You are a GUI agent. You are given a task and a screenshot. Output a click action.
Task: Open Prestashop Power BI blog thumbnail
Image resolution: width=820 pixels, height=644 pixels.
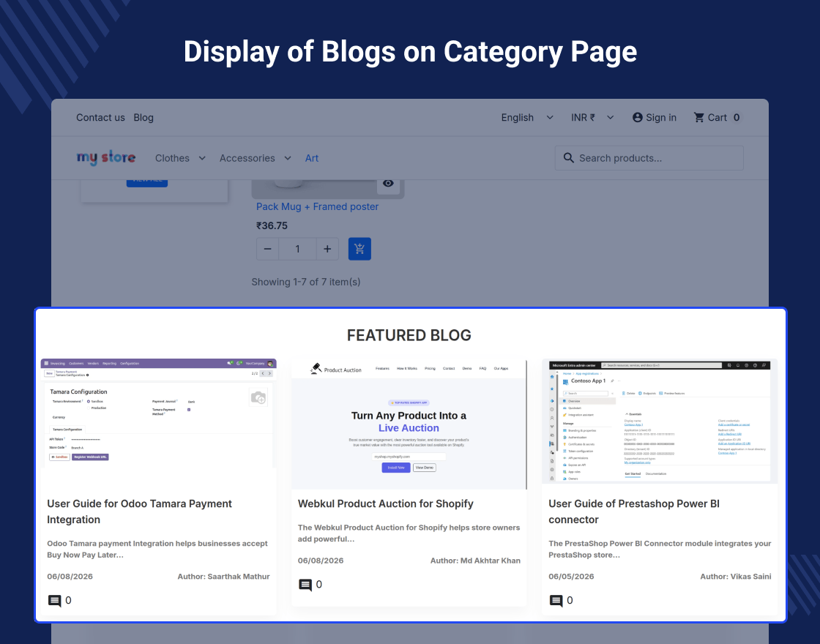coord(660,421)
